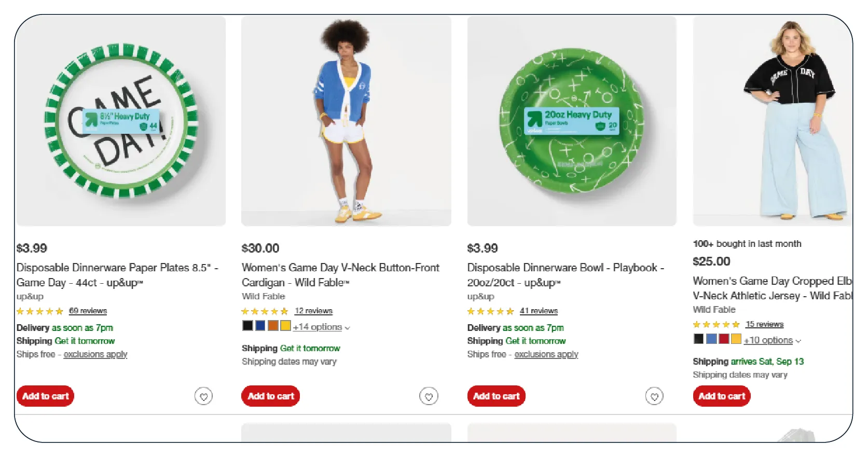
Task: Choose red swatch for the Athletic Jersey
Action: tap(724, 339)
